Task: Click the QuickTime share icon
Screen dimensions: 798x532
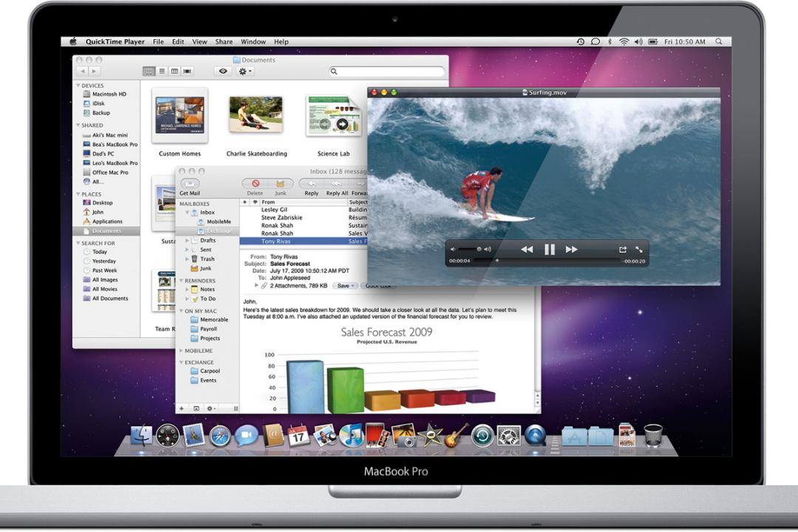Action: click(x=622, y=250)
